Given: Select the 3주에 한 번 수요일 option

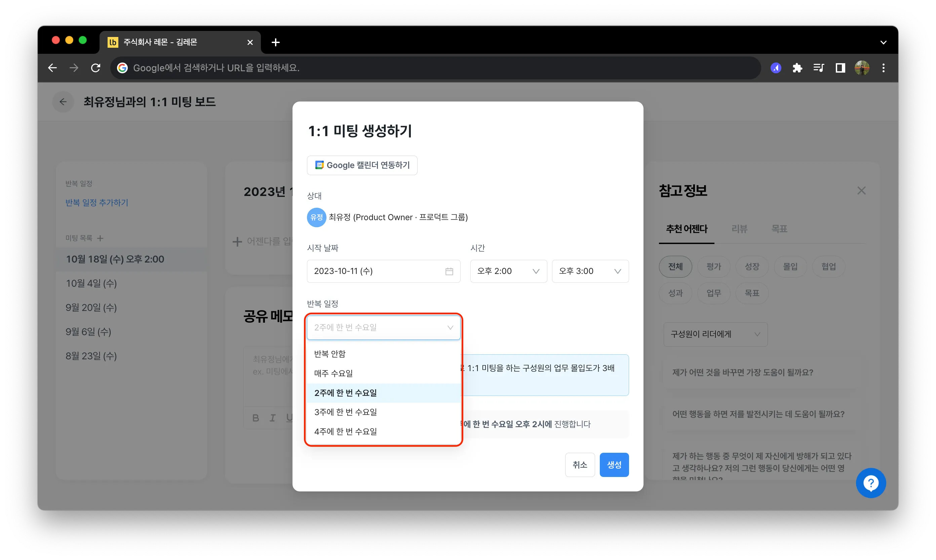Looking at the screenshot, I should [x=384, y=412].
